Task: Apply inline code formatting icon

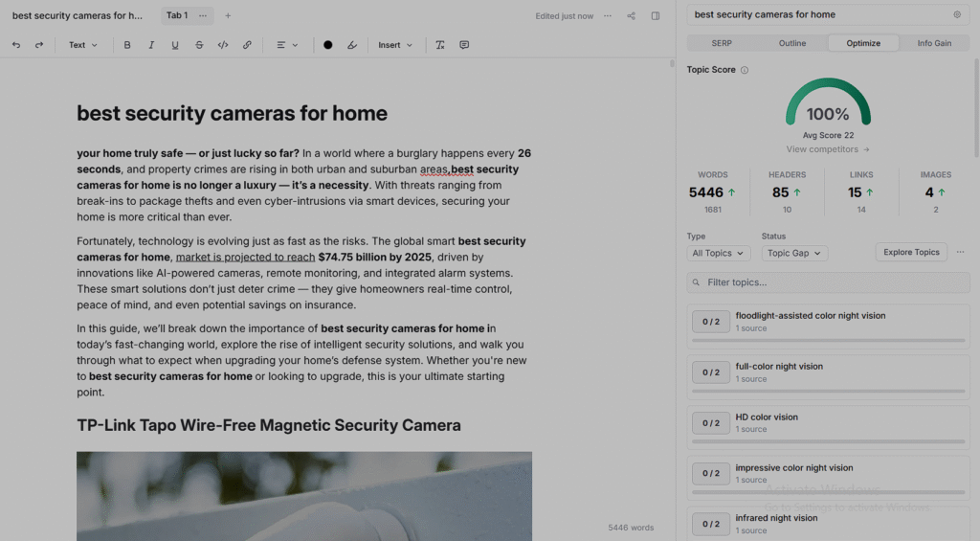Action: click(223, 45)
